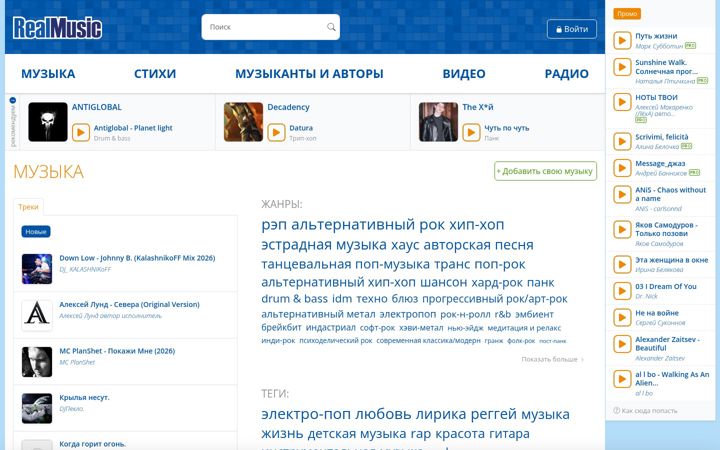The image size is (720, 450).
Task: Select the панк genre tag
Action: 540,282
